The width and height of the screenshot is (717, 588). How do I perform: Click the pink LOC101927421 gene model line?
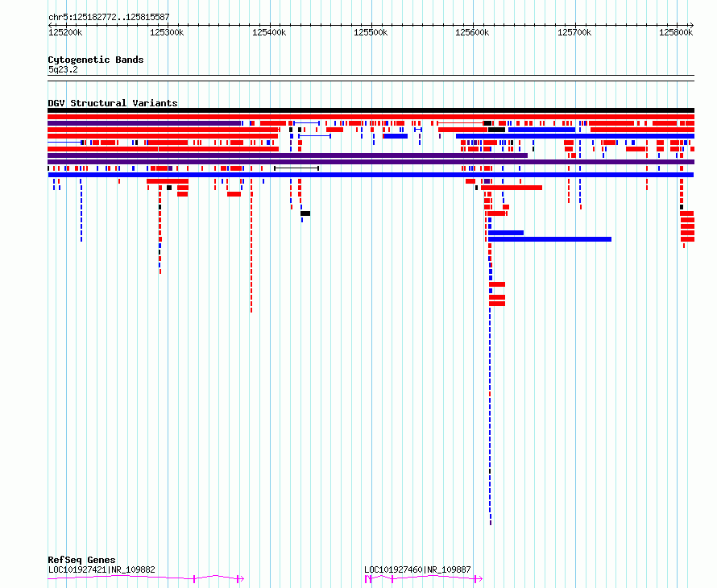click(146, 578)
